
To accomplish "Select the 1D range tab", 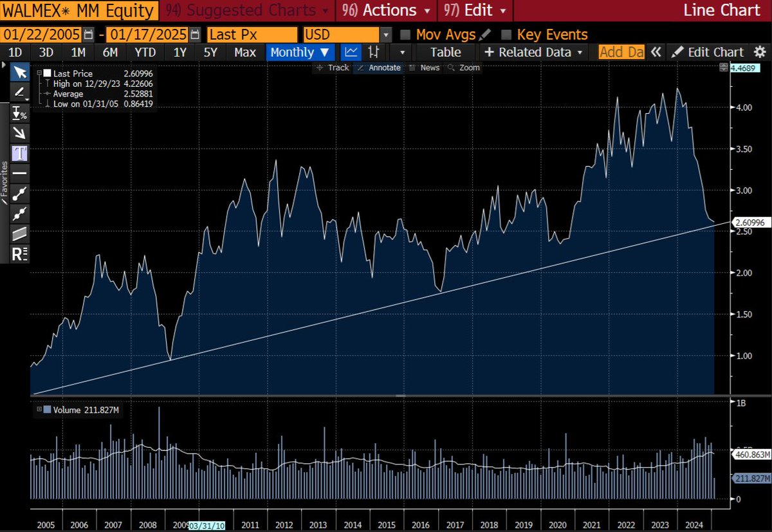I will [15, 52].
